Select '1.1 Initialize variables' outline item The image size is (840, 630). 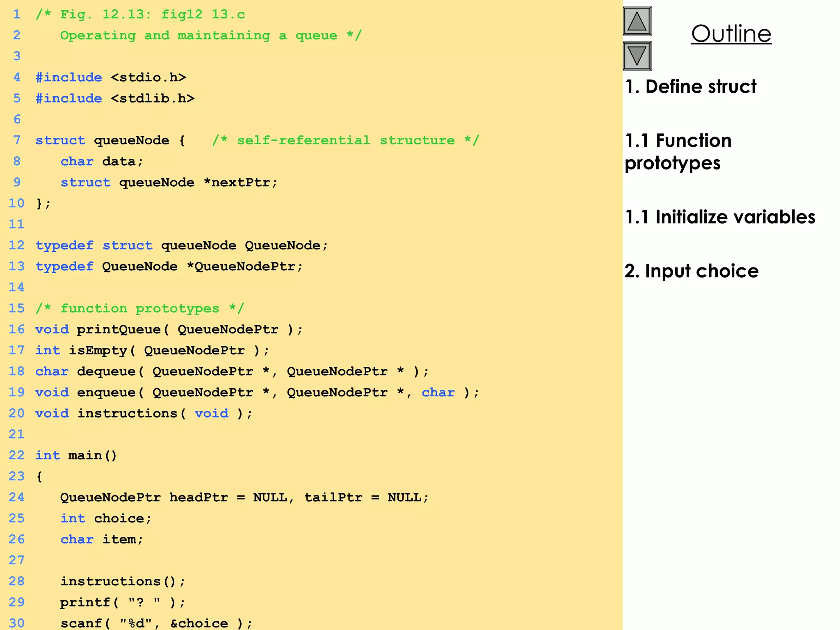point(720,217)
